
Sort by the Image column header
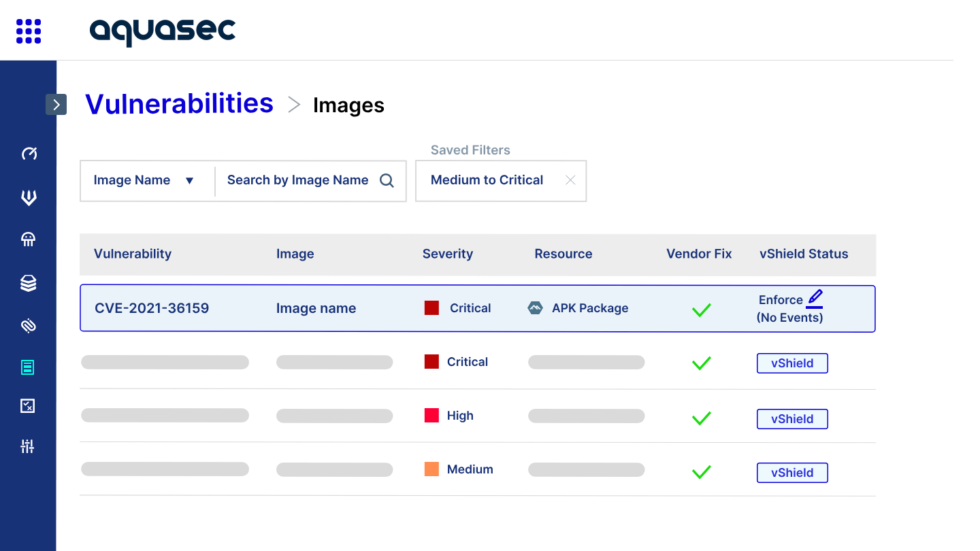(x=295, y=254)
